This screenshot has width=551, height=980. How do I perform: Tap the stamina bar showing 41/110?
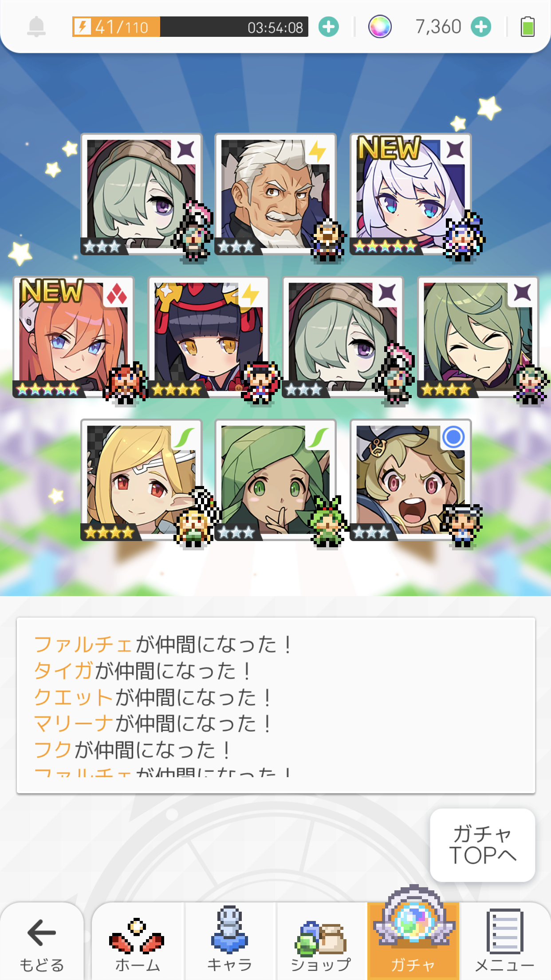pyautogui.click(x=190, y=27)
